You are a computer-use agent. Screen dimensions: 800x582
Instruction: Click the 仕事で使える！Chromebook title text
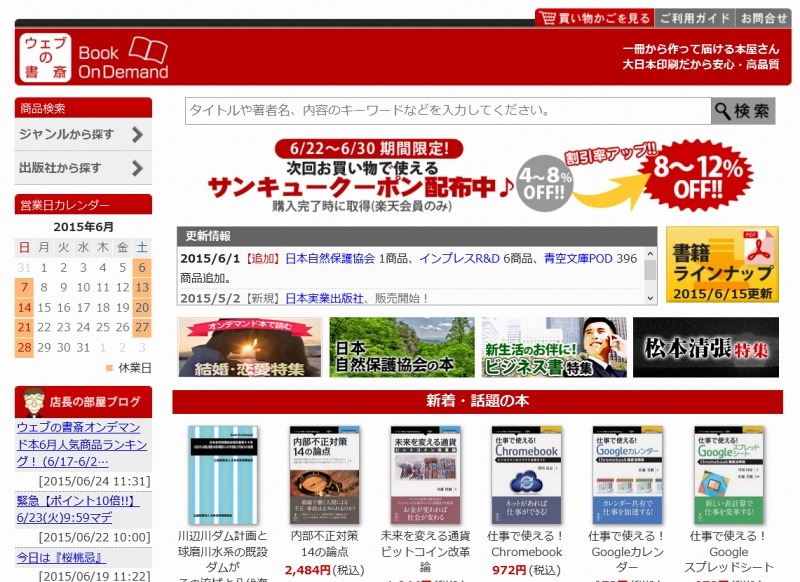(x=526, y=544)
